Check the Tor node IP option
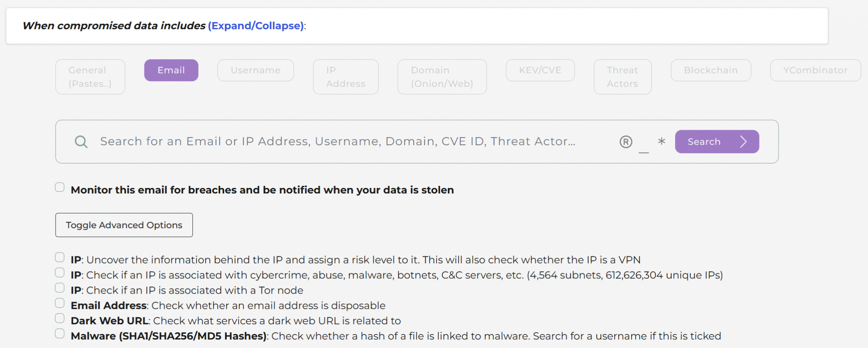This screenshot has width=868, height=348. (x=60, y=288)
